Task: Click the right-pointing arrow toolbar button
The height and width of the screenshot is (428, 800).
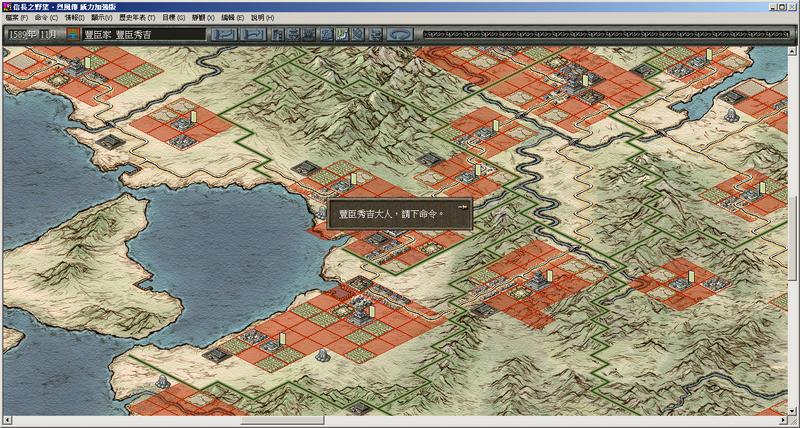Action: coord(254,35)
